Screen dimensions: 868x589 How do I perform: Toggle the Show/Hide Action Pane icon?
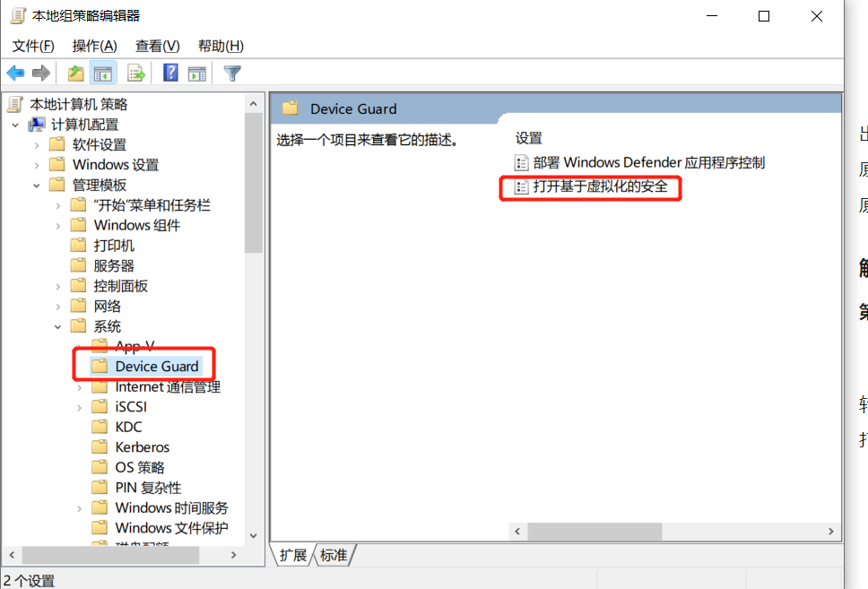click(197, 74)
